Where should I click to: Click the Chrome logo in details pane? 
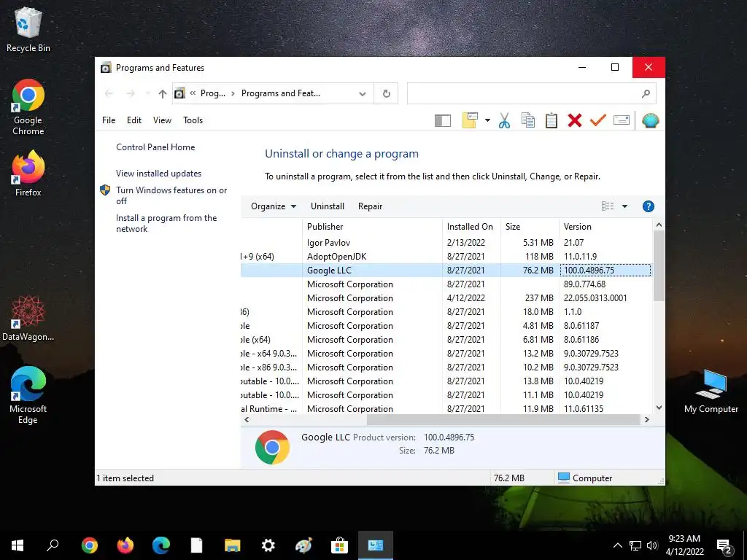pyautogui.click(x=272, y=447)
